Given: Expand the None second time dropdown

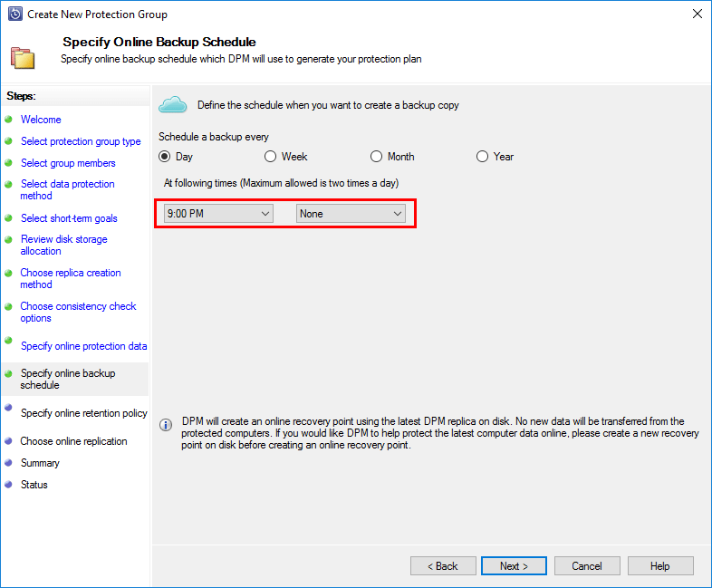Looking at the screenshot, I should click(x=351, y=214).
